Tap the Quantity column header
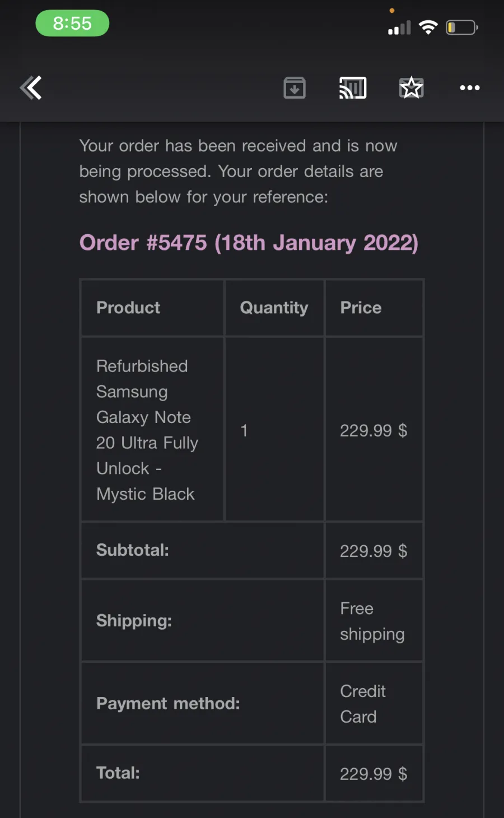The height and width of the screenshot is (818, 504). click(274, 308)
